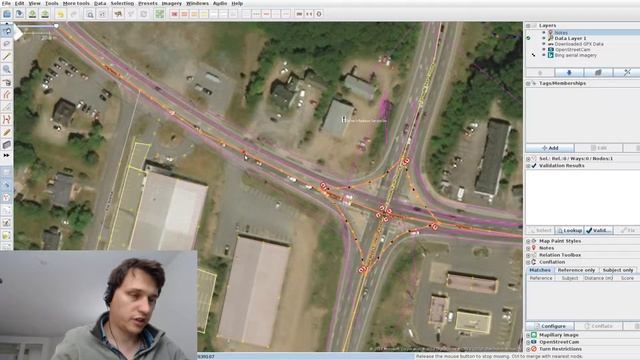Click the Undo toolbar icon
Image resolution: width=640 pixels, height=360 pixels.
coord(60,14)
